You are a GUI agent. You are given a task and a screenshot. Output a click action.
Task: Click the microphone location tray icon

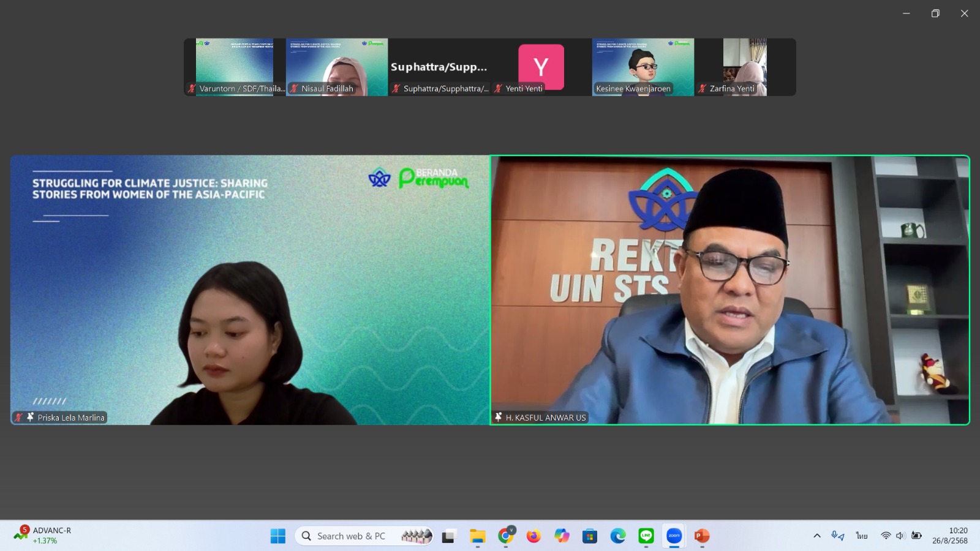(x=838, y=536)
